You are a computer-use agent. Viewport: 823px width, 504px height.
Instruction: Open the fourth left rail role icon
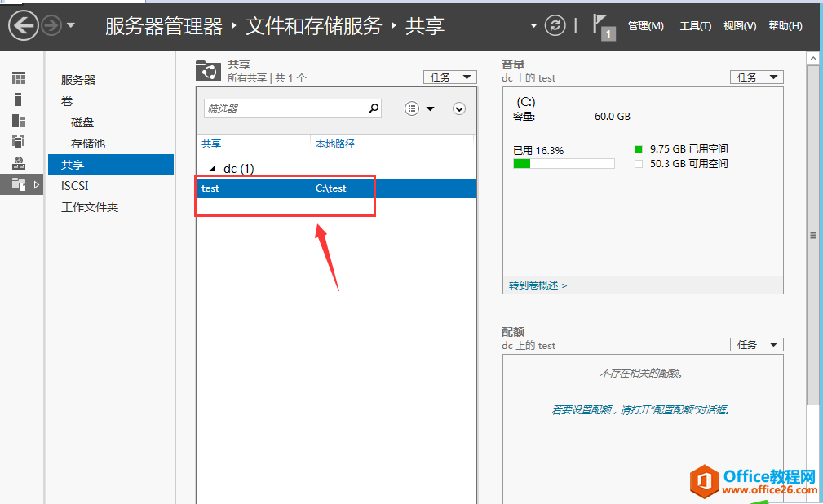point(19,142)
